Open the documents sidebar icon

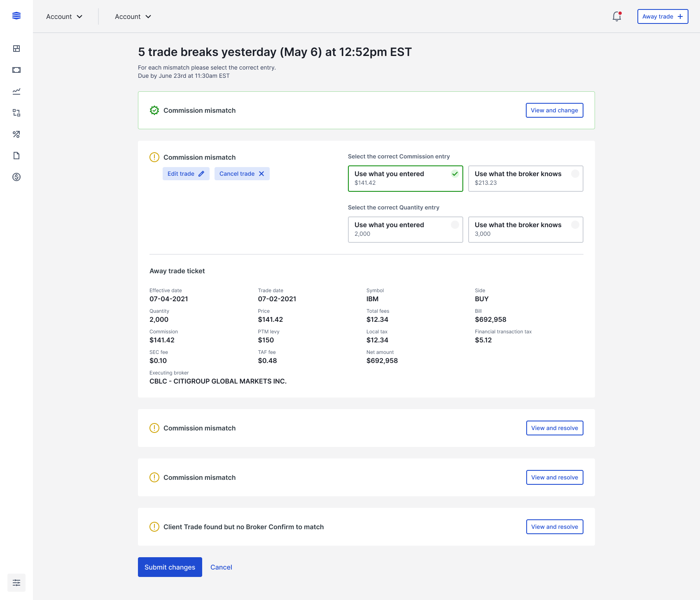click(16, 156)
